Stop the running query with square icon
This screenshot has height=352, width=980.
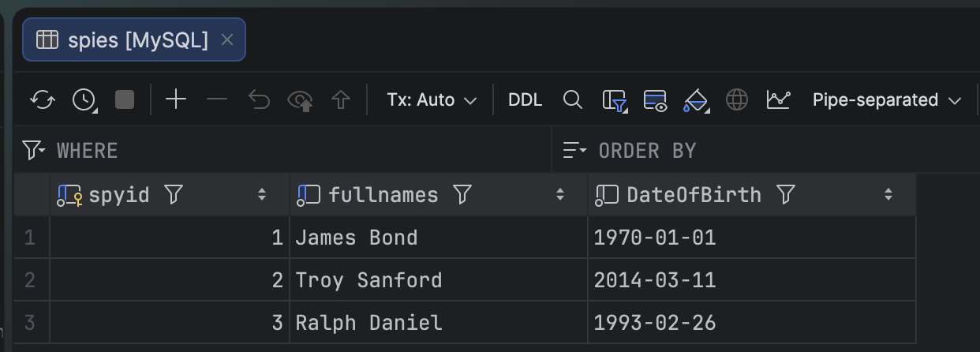125,99
